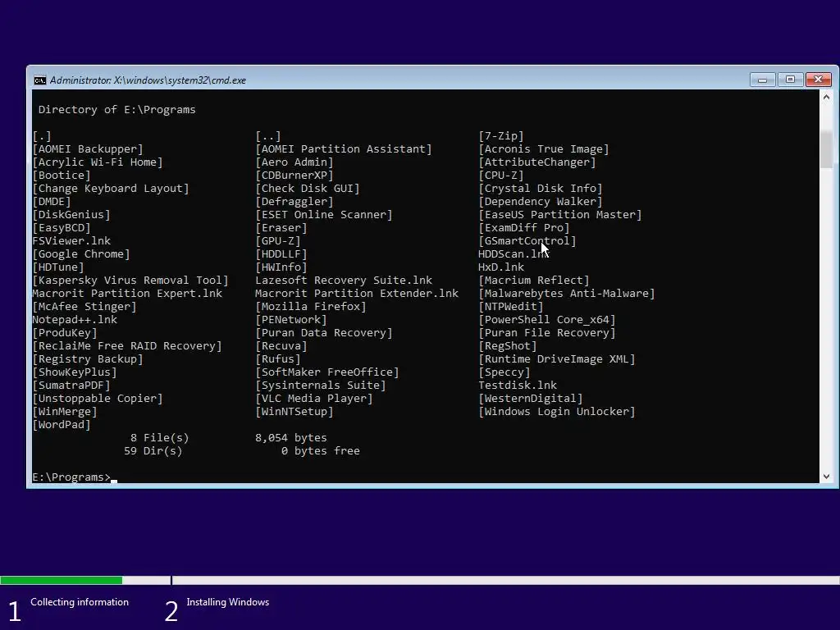Click the [EaseUS Partition Master] entry

coord(559,215)
